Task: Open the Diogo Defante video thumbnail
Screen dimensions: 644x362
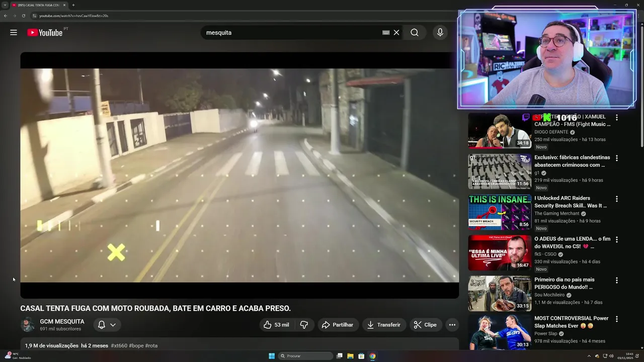Action: tap(500, 131)
